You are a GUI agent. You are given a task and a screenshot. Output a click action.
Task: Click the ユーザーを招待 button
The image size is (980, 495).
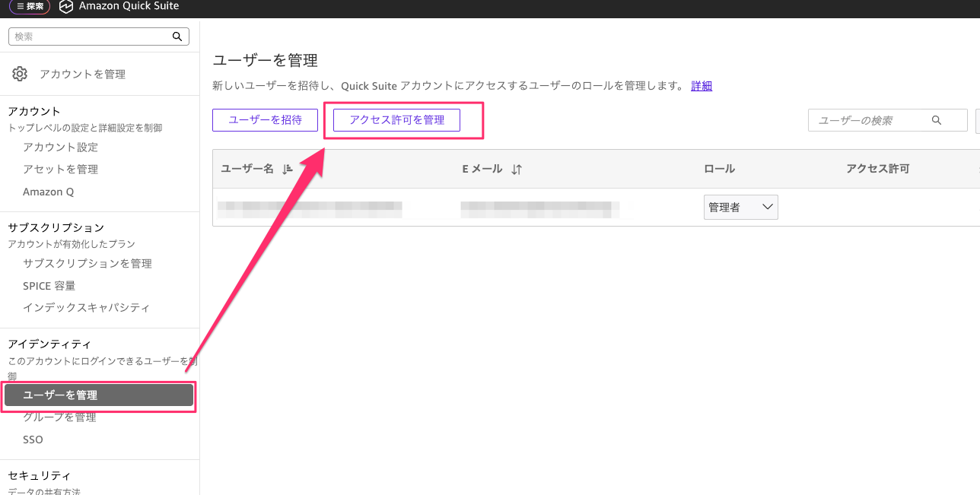tap(265, 120)
